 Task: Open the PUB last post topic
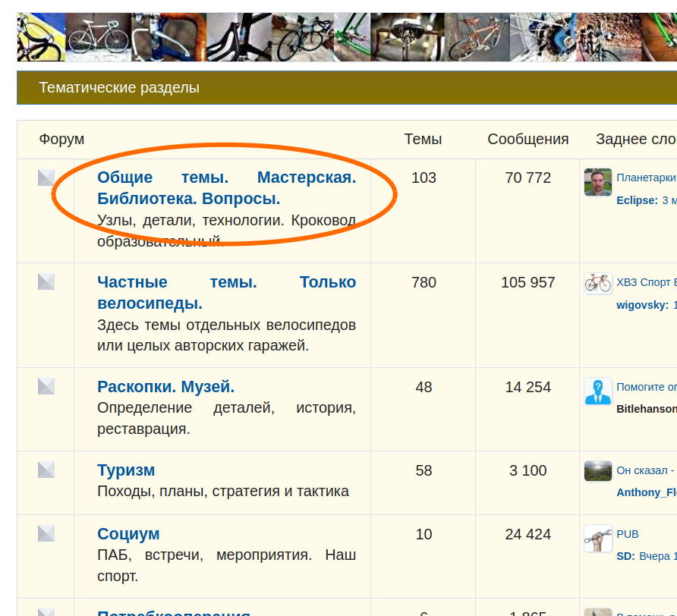[628, 534]
